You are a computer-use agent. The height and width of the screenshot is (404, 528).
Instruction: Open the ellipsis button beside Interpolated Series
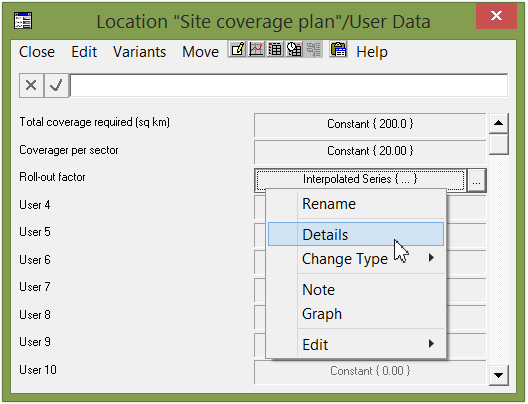(476, 181)
